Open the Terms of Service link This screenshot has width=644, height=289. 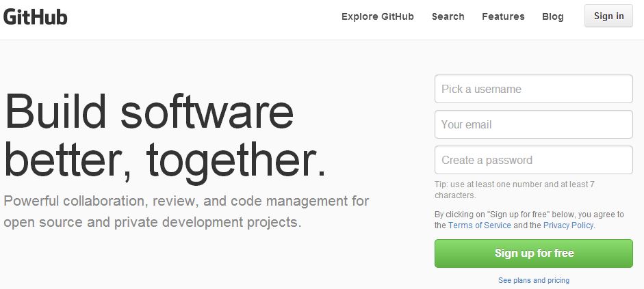click(x=480, y=225)
